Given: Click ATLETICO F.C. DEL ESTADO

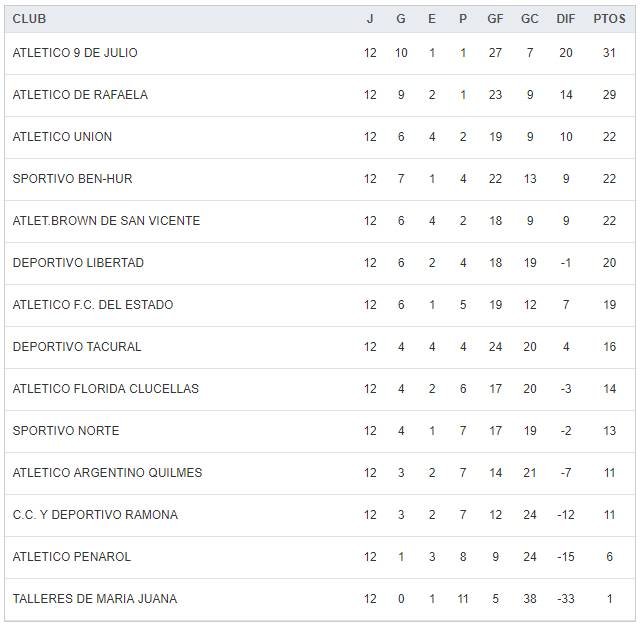Looking at the screenshot, I should pos(93,305).
